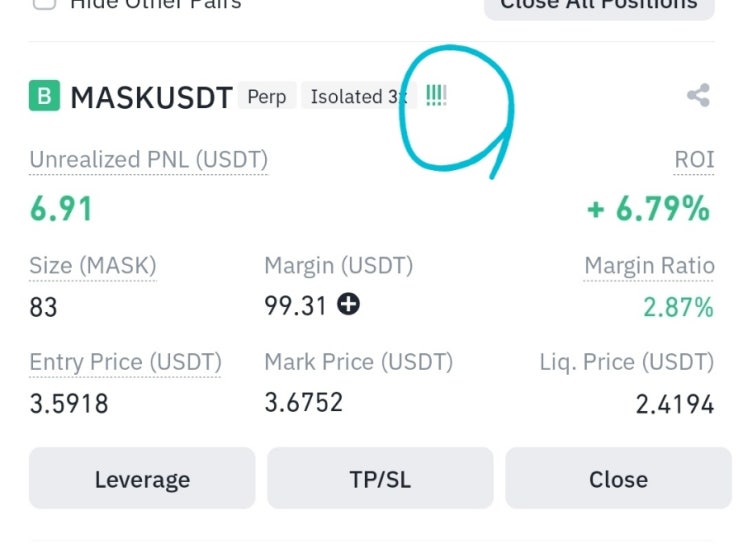The image size is (743, 553).
Task: Tap the Unrealized PNL (USDT) label
Action: point(148,159)
